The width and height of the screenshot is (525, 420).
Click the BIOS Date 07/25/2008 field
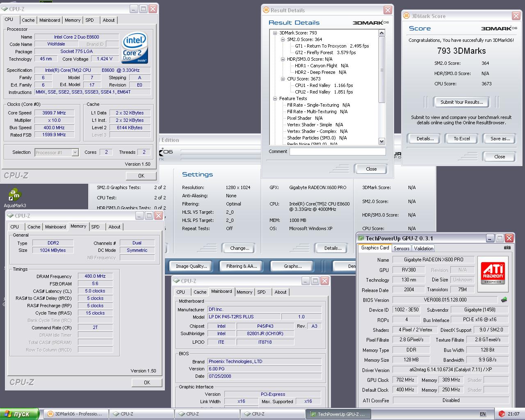264,376
